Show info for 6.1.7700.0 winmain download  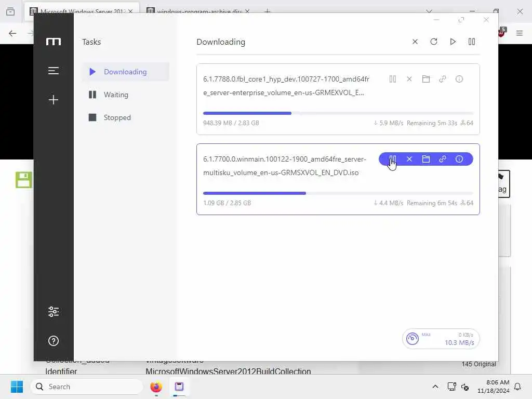[459, 159]
